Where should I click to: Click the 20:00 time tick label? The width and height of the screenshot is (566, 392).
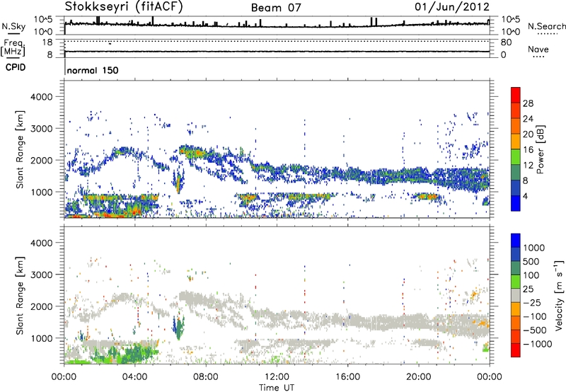[418, 377]
